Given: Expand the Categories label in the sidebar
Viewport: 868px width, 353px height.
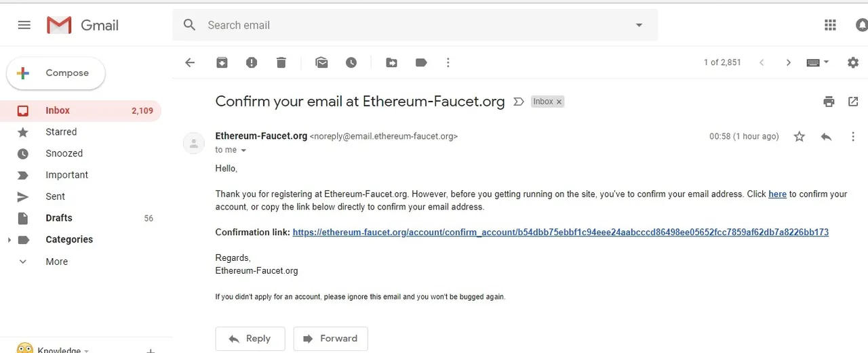Looking at the screenshot, I should point(9,240).
